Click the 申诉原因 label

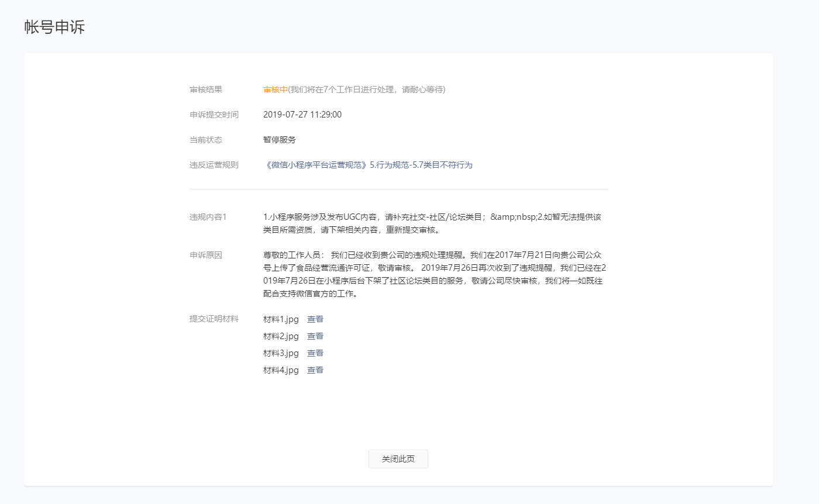tap(206, 255)
